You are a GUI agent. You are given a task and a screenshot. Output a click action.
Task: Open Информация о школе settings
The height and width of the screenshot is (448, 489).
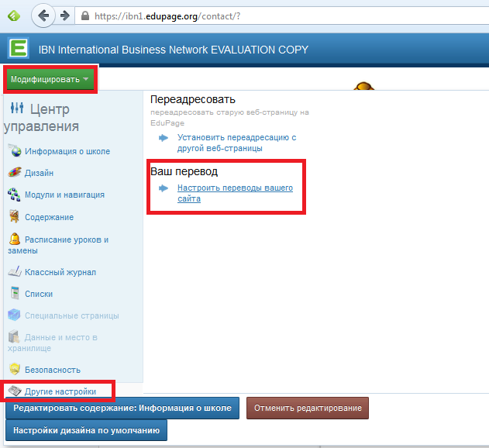67,151
